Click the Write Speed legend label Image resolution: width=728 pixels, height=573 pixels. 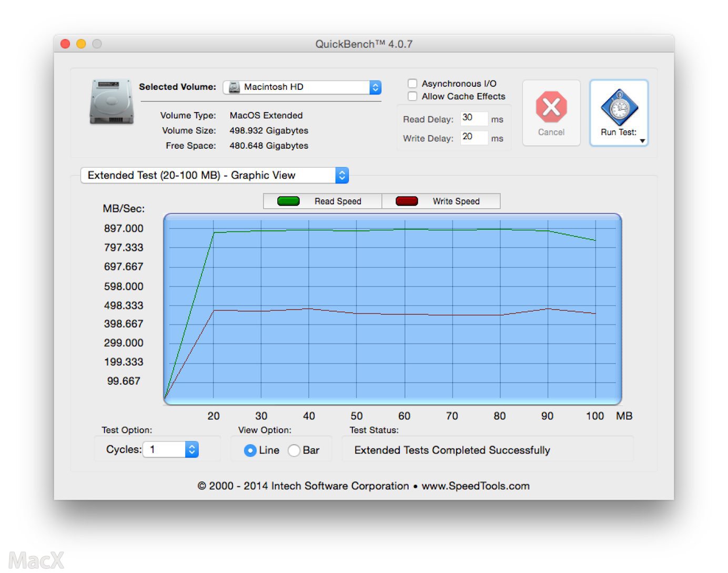pyautogui.click(x=456, y=201)
